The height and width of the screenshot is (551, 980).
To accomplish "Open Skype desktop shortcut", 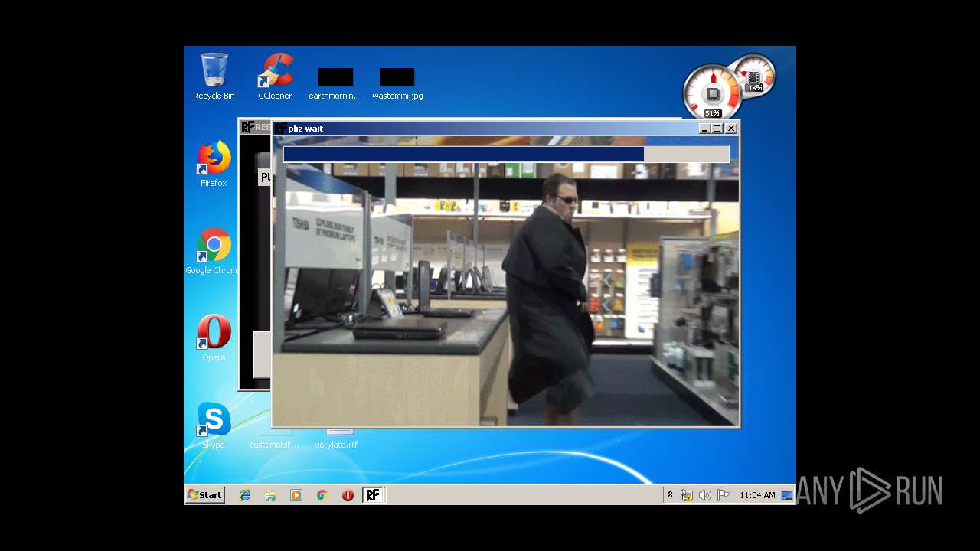I will pyautogui.click(x=214, y=425).
